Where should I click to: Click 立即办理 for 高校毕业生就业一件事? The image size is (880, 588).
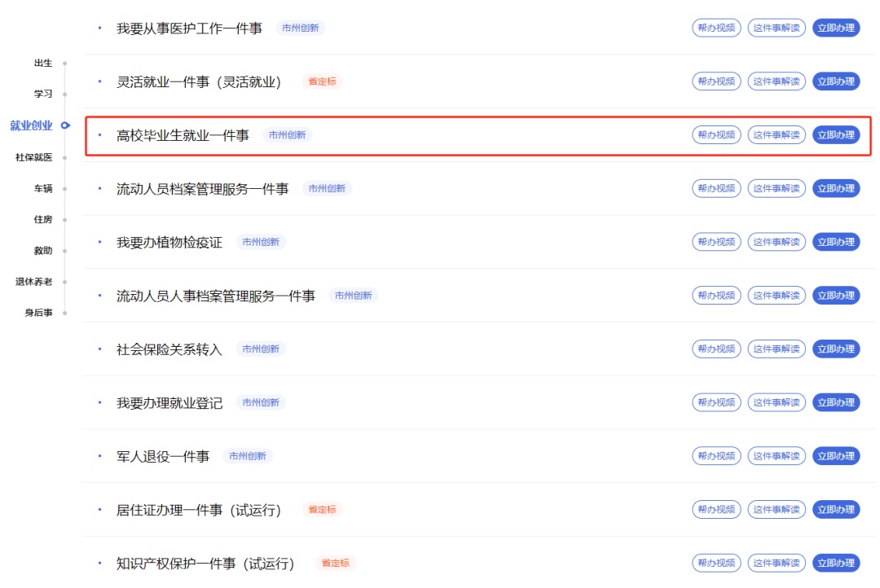836,135
